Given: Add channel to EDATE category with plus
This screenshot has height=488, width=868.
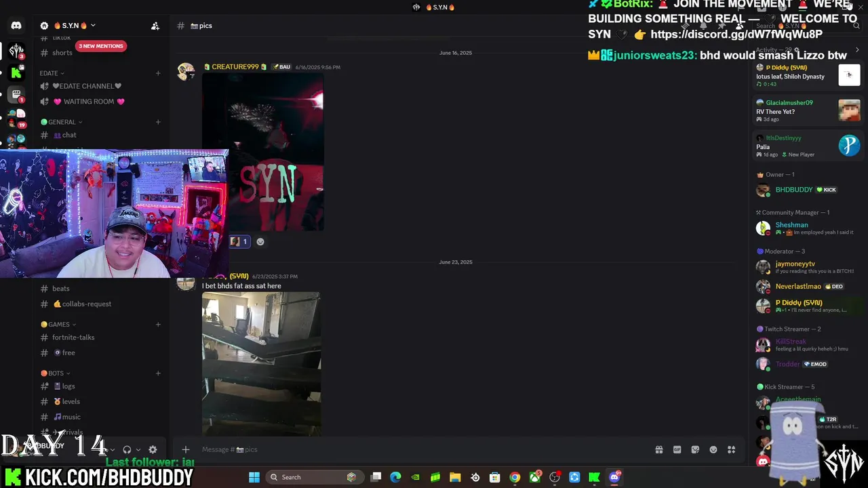Looking at the screenshot, I should click(158, 73).
